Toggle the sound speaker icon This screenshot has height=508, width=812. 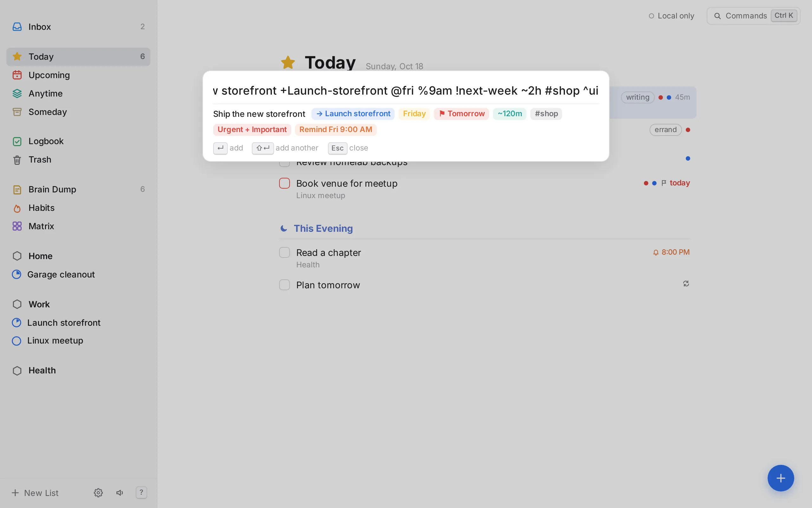click(x=120, y=493)
